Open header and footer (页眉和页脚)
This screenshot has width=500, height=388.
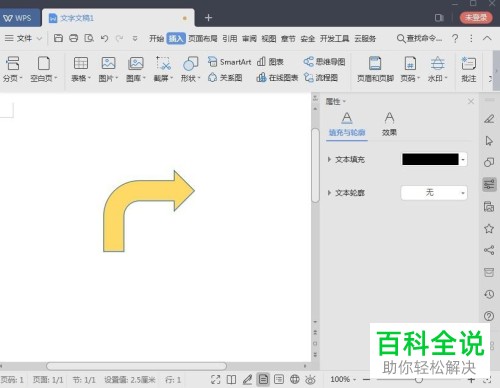point(375,69)
